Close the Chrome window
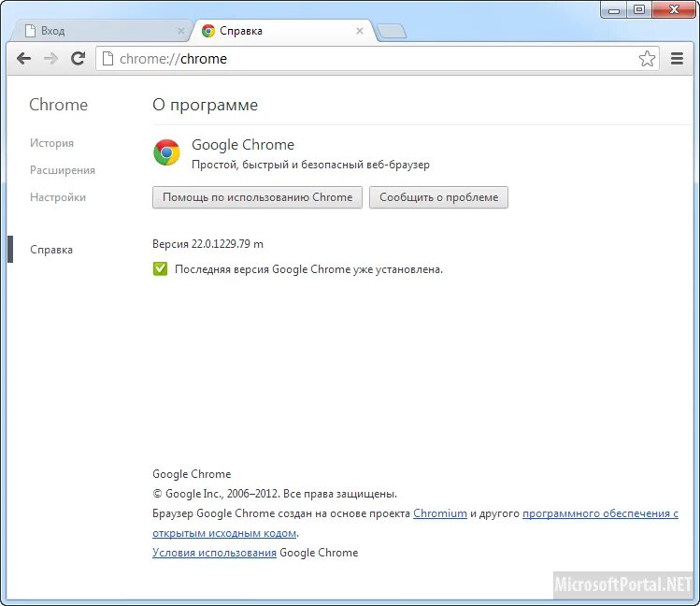 (x=674, y=10)
